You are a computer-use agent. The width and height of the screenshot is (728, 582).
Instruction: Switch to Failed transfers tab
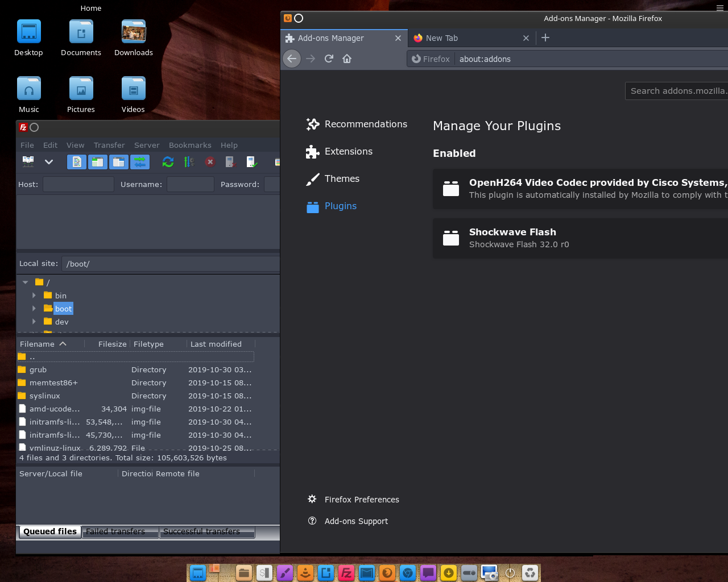[120, 532]
